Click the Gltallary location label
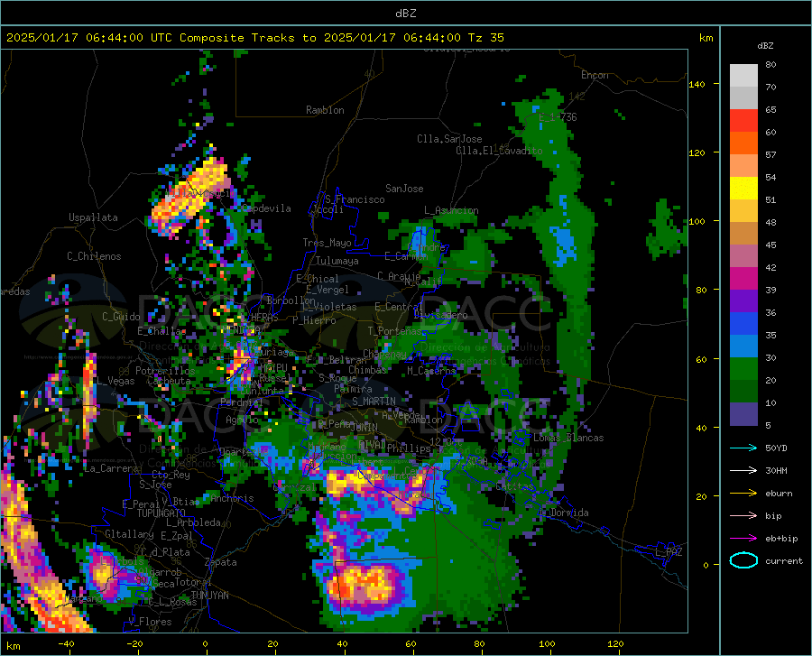Image resolution: width=812 pixels, height=656 pixels. point(129,534)
